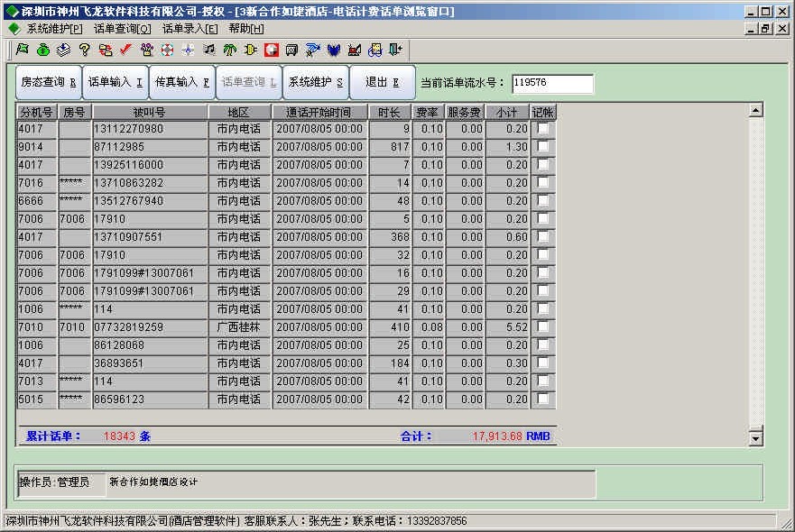Viewport: 795px width, 532px height.
Task: Click the 广西桂林 region cell
Action: coord(239,327)
